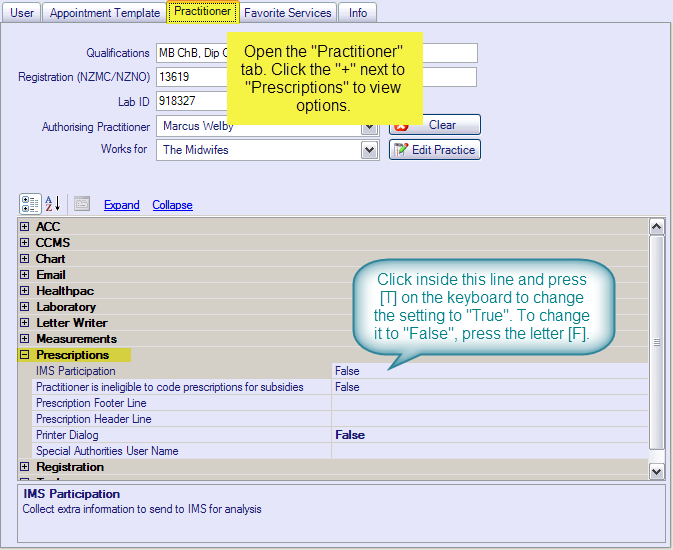Sort properties alphabetically icon

(53, 204)
